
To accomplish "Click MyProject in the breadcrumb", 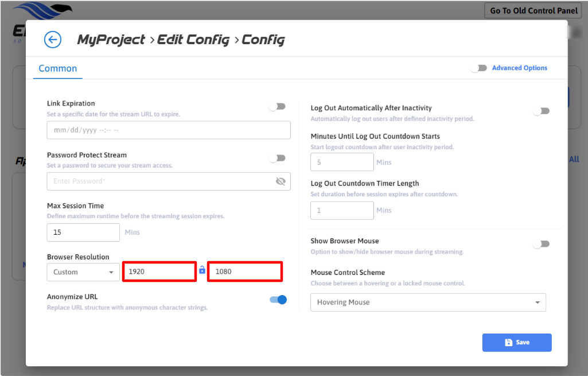I will [111, 40].
